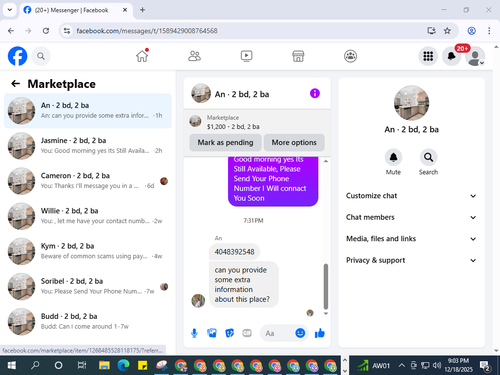Open a new browser tab

[x=142, y=10]
